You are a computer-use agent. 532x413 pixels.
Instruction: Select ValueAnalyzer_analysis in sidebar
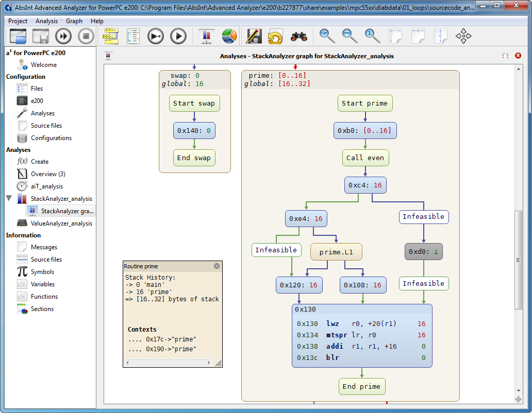tap(61, 223)
